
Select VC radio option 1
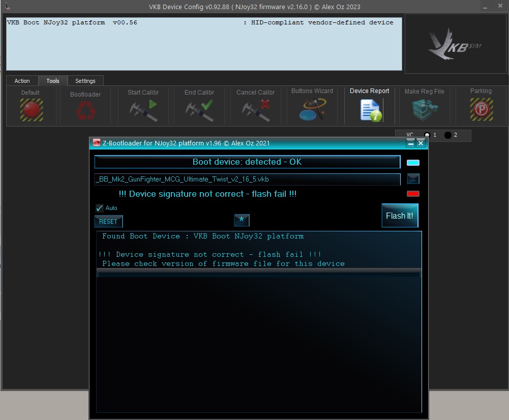427,135
